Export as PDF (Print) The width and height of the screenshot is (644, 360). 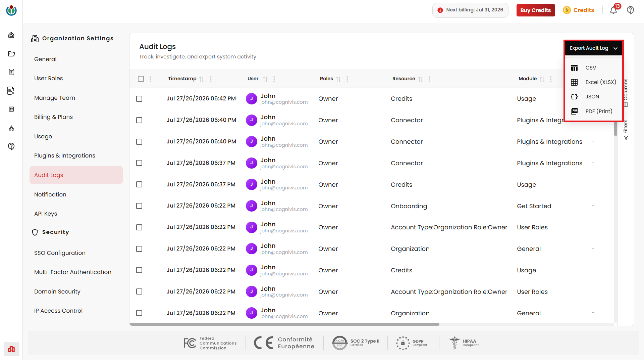(593, 111)
